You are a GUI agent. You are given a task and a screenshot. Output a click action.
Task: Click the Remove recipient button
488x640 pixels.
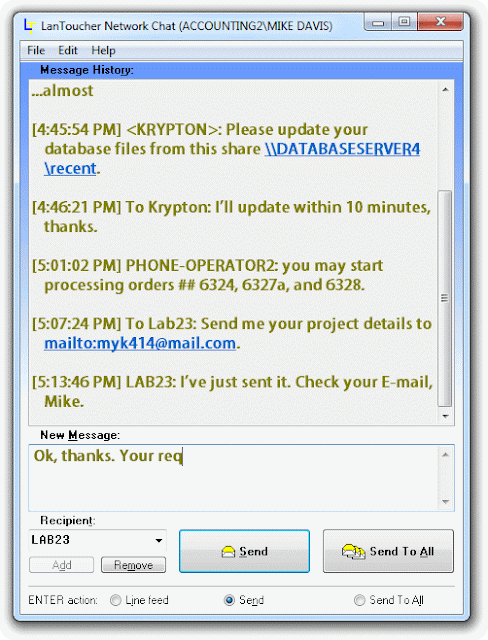point(133,565)
